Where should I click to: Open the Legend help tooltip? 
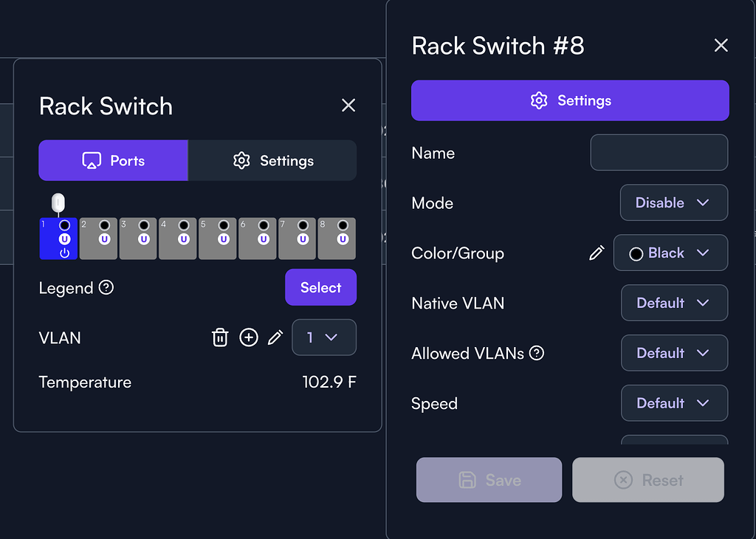point(105,288)
